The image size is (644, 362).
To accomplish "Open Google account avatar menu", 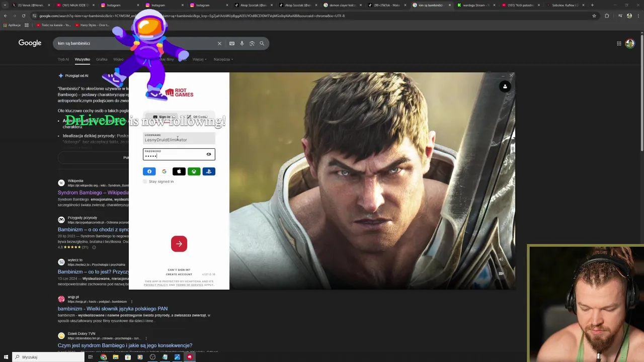I will (x=630, y=43).
